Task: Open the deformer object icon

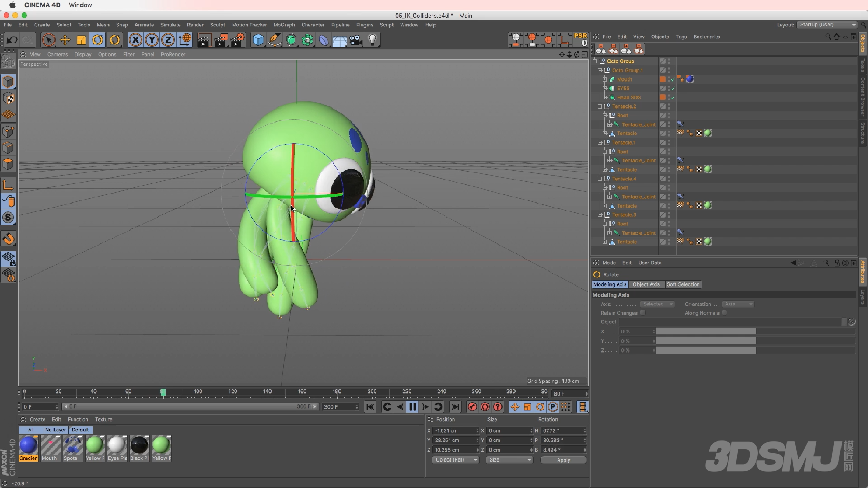Action: [x=324, y=40]
